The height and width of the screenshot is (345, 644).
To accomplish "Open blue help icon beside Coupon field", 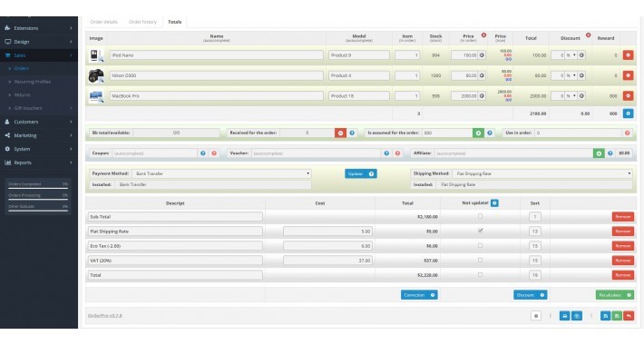I will click(x=203, y=153).
